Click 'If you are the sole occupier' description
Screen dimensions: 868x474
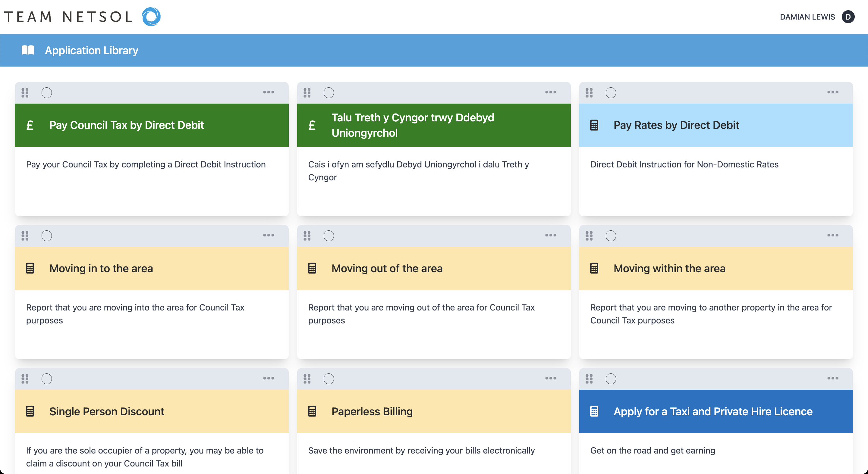(145, 457)
